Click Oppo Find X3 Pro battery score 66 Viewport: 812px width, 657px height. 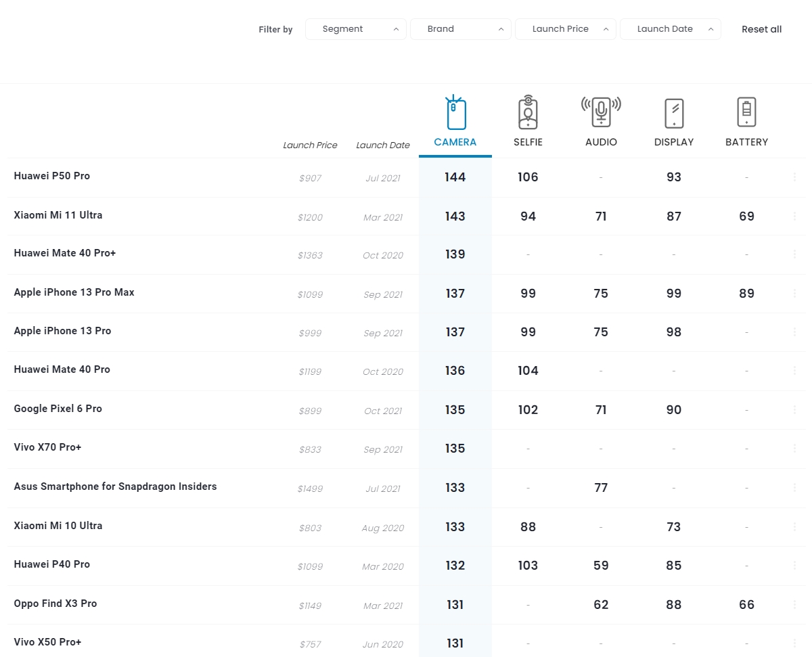coord(746,605)
